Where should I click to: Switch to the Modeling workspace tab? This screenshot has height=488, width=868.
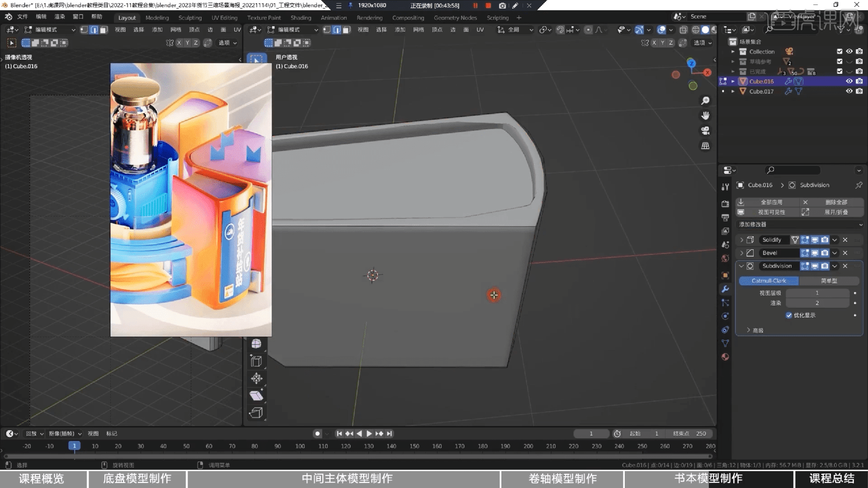(157, 18)
